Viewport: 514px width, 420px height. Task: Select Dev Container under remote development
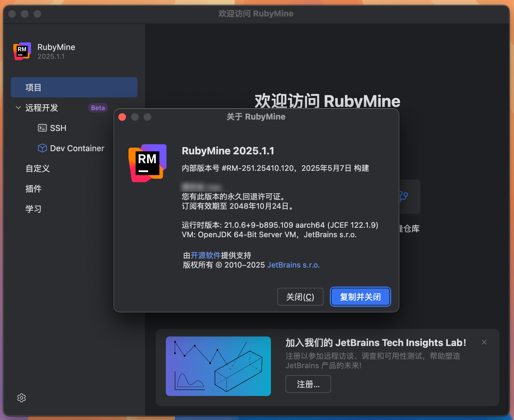[77, 148]
